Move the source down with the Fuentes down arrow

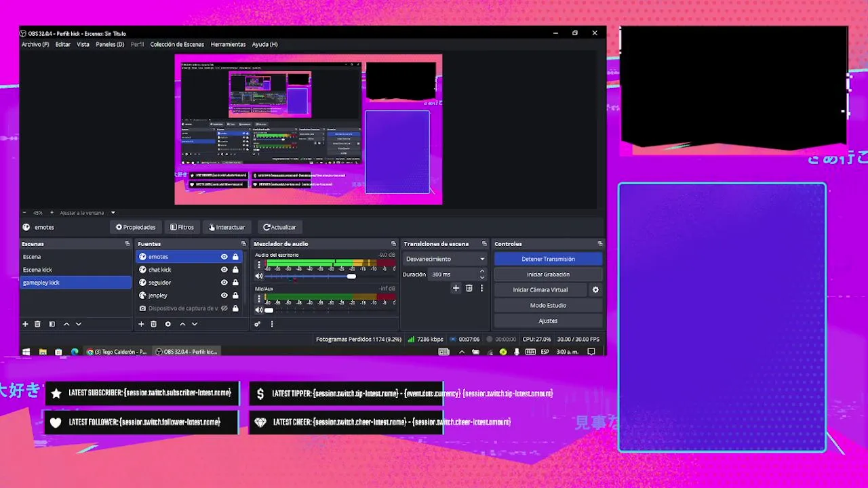click(x=195, y=324)
